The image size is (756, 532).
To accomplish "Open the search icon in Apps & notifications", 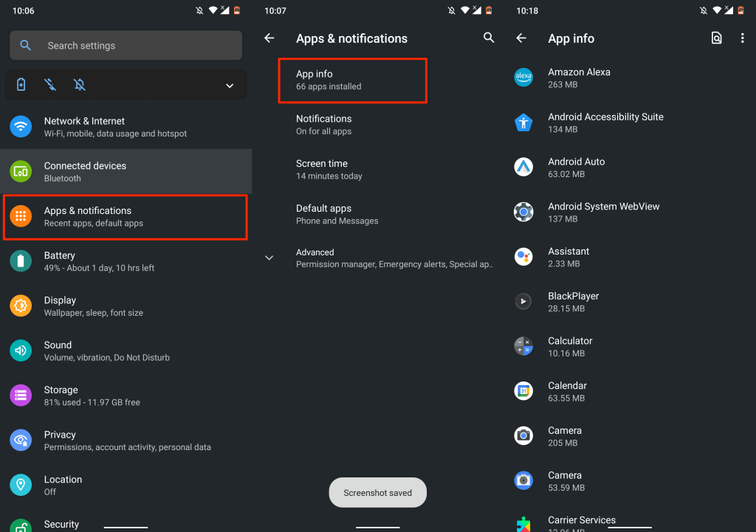I will click(489, 38).
